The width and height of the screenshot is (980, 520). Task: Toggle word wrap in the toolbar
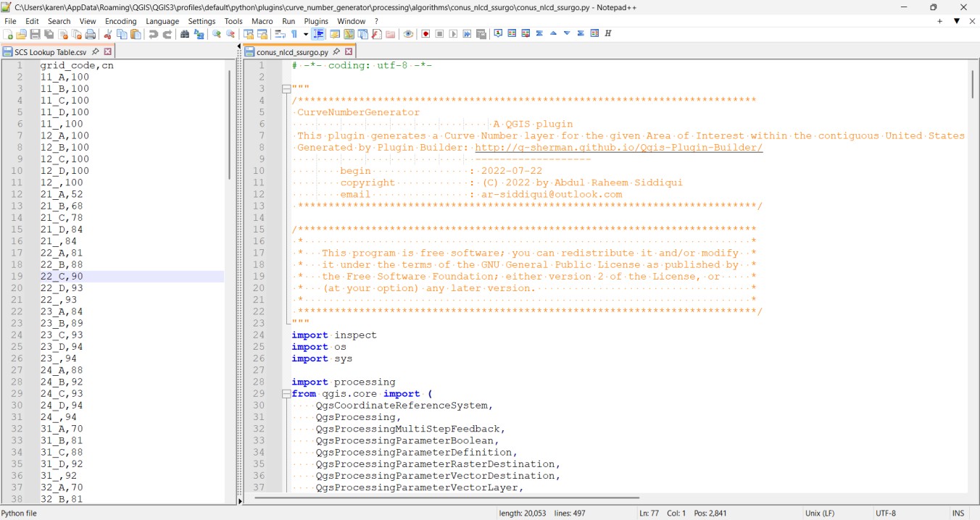pos(280,34)
